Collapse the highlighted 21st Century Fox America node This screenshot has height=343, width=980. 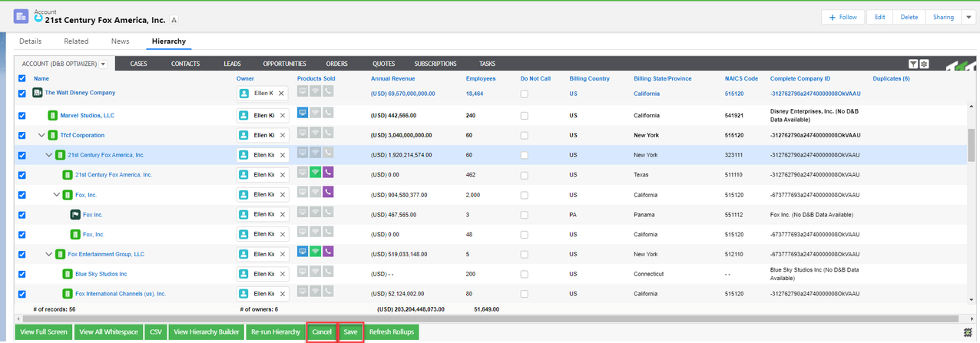tap(49, 155)
